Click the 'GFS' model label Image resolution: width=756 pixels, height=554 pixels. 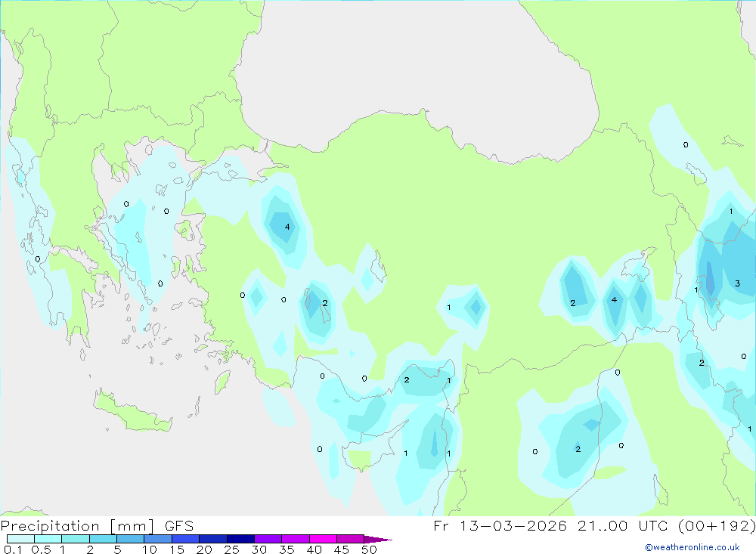point(179,526)
